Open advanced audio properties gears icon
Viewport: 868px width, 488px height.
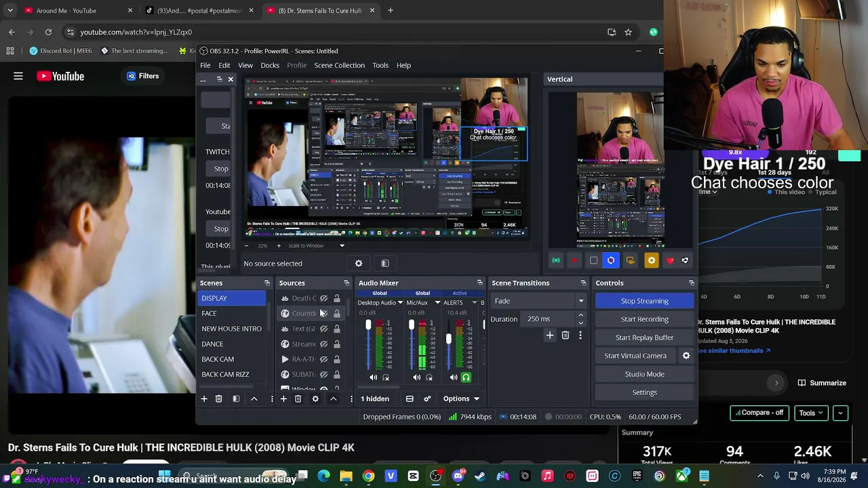click(x=427, y=399)
